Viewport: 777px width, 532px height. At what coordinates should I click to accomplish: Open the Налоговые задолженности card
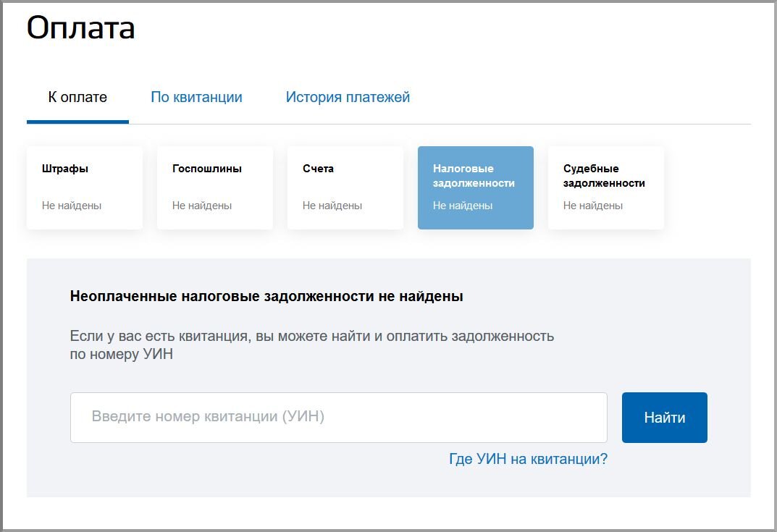(475, 187)
